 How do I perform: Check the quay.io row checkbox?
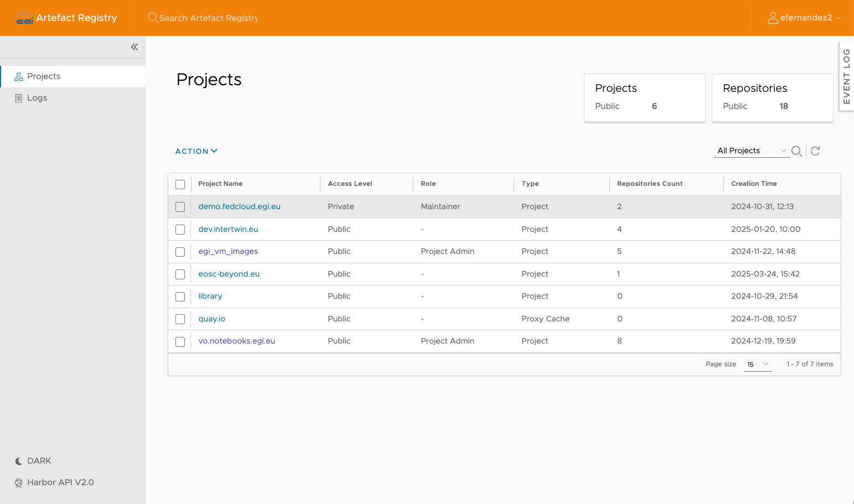(180, 319)
